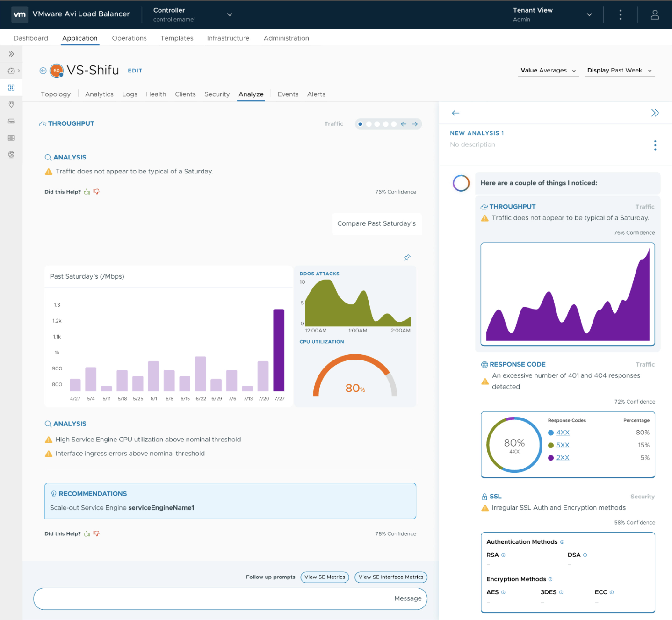Screen dimensions: 672x620
Task: Open the location pin sidebar icon
Action: (x=11, y=104)
